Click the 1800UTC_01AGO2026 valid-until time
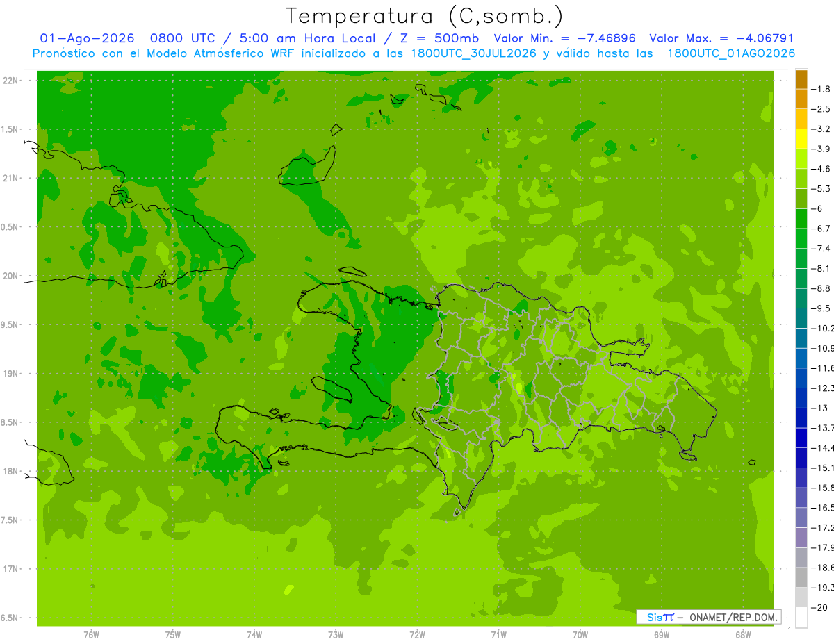 731,53
